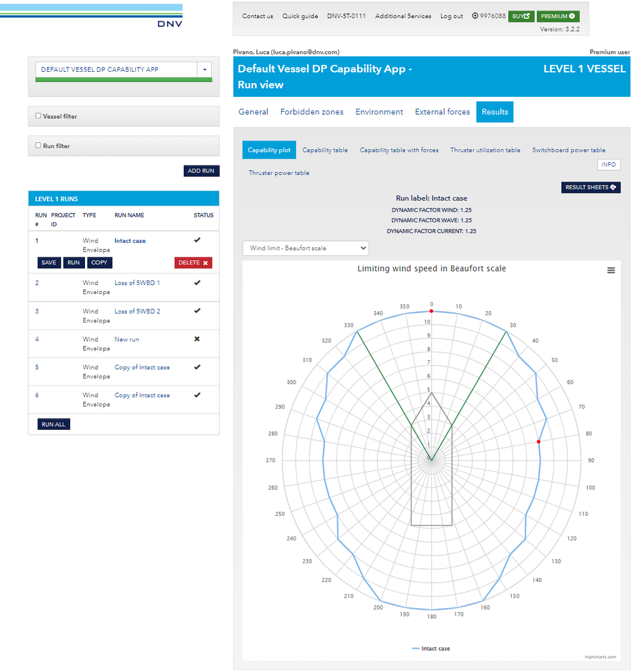Open the vessel app selector dropdown arrow

point(204,69)
